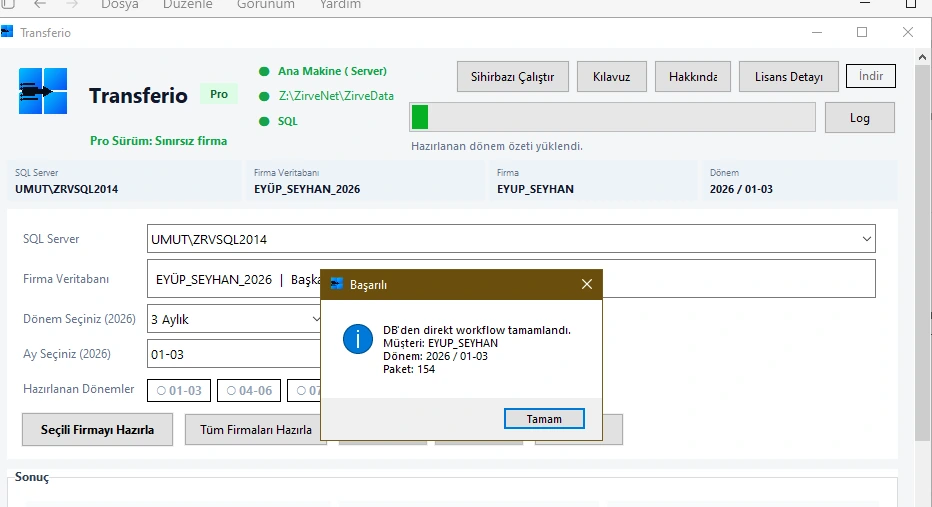The image size is (932, 507).
Task: Select the 04-06 prepared period radio
Action: coord(249,391)
